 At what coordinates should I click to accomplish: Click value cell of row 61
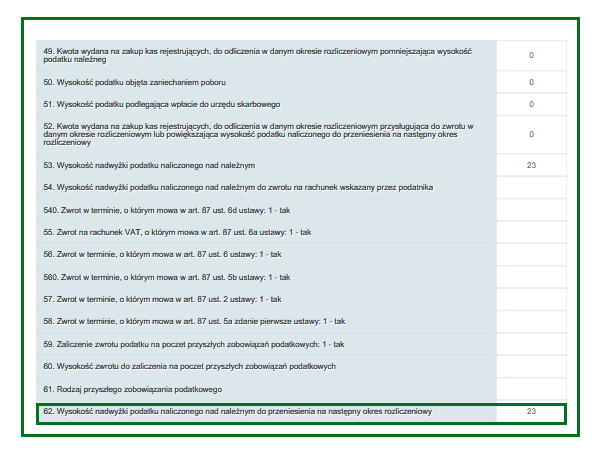(x=531, y=389)
